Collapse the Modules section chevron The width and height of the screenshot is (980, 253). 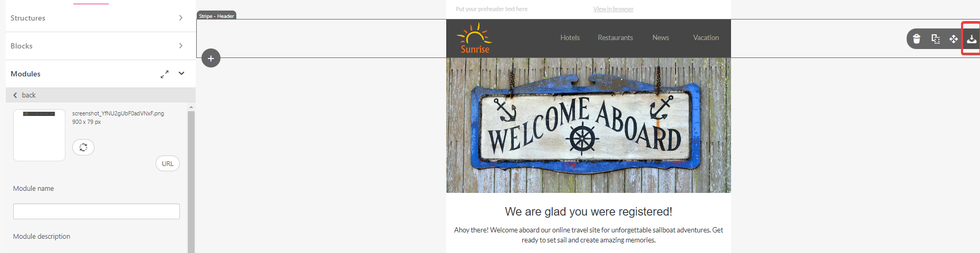pos(181,74)
